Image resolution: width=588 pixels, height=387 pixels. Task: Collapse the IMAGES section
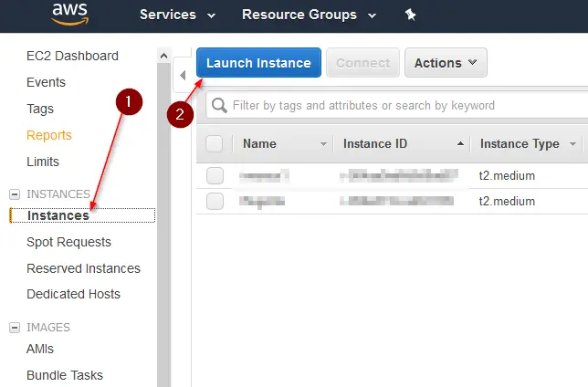click(x=15, y=328)
